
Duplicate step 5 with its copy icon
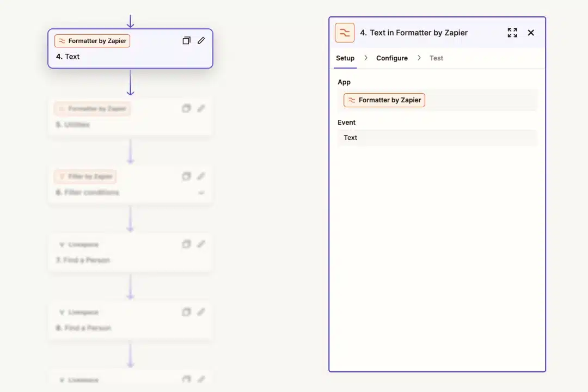(186, 108)
